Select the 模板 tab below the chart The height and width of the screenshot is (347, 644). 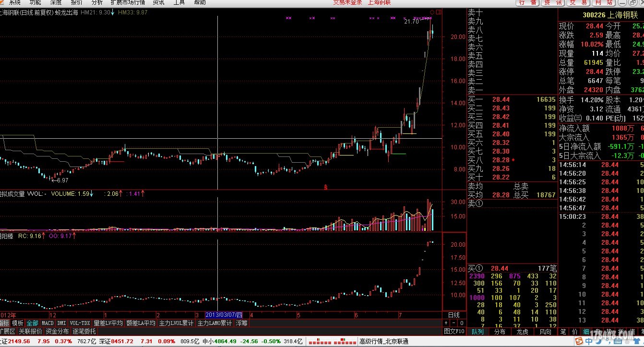pos(18,323)
